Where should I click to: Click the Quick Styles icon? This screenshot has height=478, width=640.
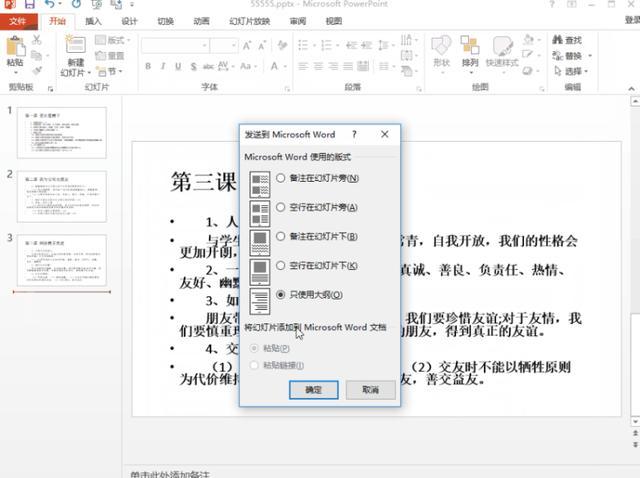pos(502,45)
